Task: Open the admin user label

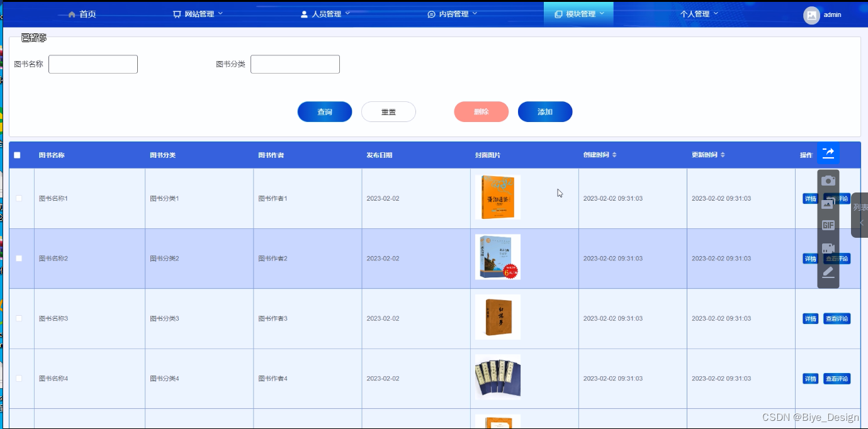Action: tap(832, 15)
